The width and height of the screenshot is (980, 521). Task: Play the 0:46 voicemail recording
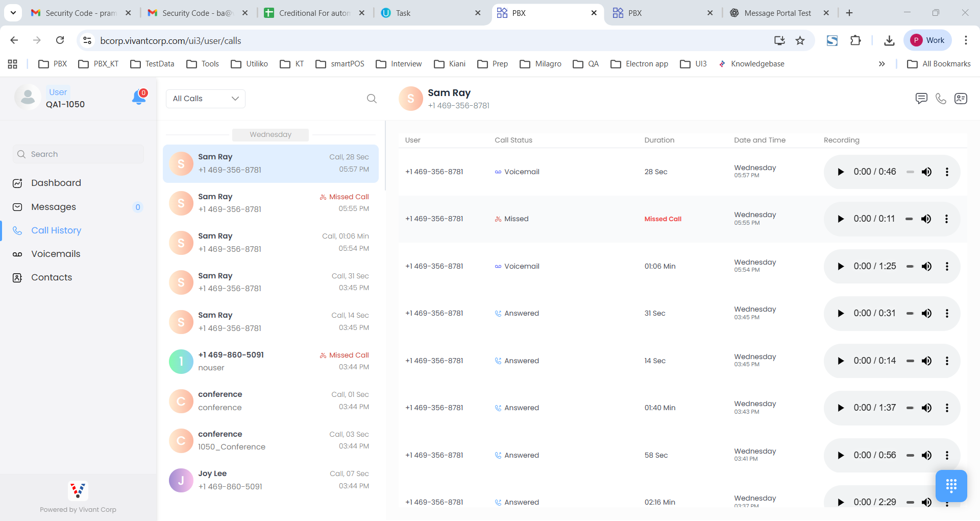841,172
